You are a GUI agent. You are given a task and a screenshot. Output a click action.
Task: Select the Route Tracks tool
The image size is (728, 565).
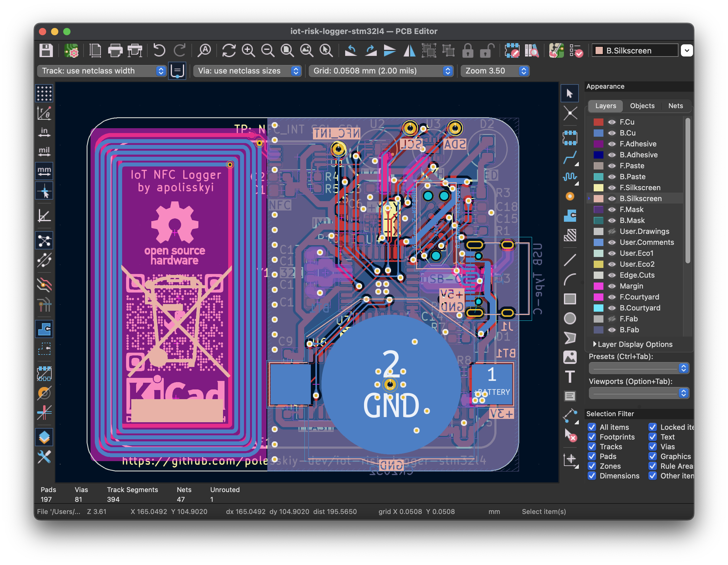pyautogui.click(x=570, y=157)
